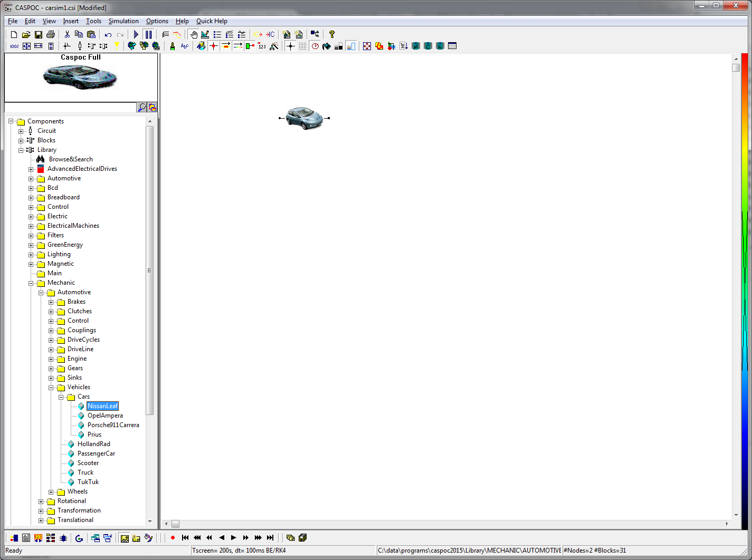
Task: Click the picture view icon in bottom toolbar
Action: point(125,538)
